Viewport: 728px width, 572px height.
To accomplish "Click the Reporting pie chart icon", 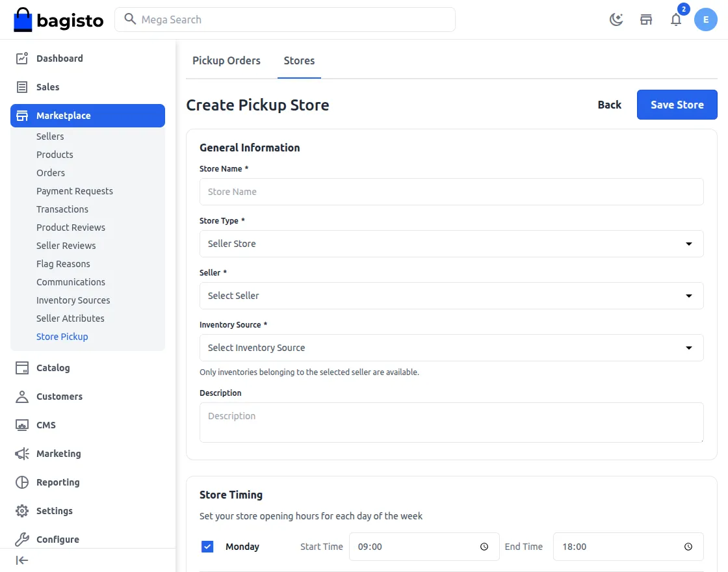I will coord(22,482).
